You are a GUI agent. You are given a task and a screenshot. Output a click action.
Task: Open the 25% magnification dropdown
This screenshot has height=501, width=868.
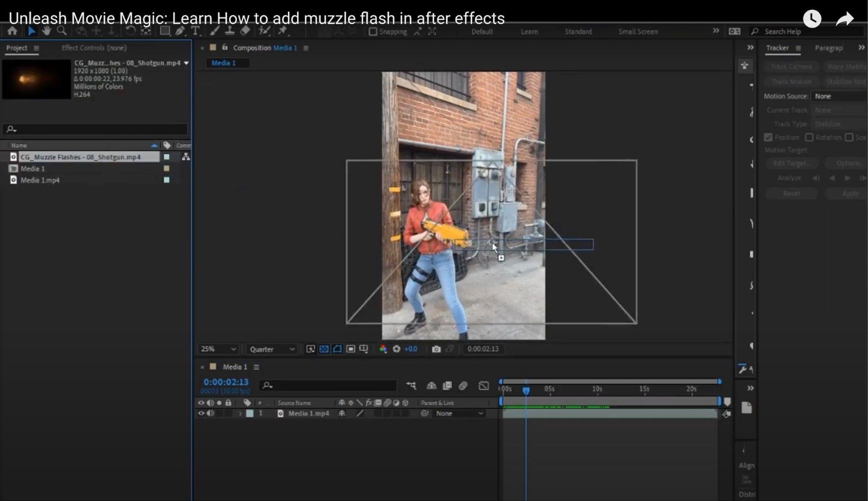point(218,349)
